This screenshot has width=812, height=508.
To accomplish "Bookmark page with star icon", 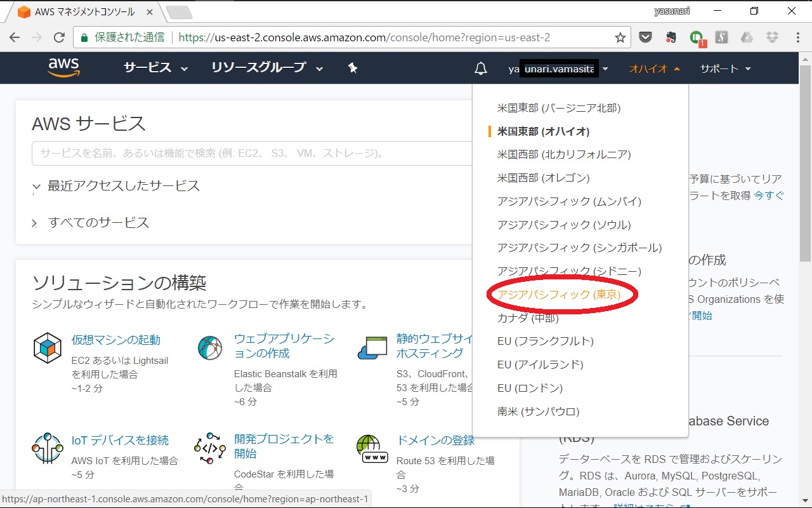I will (620, 37).
